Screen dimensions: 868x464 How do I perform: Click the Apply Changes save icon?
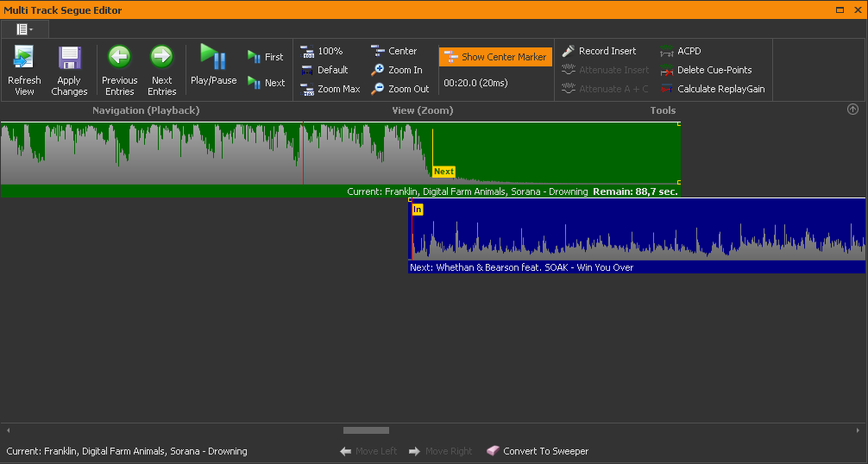click(x=69, y=59)
